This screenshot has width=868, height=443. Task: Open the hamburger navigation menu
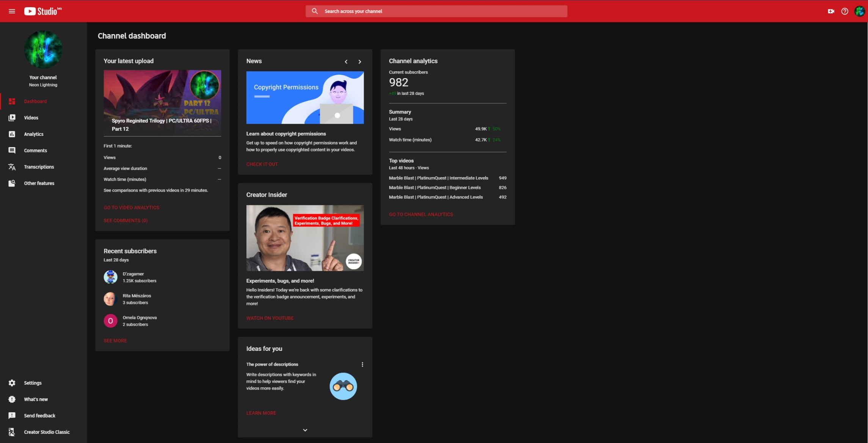click(12, 11)
